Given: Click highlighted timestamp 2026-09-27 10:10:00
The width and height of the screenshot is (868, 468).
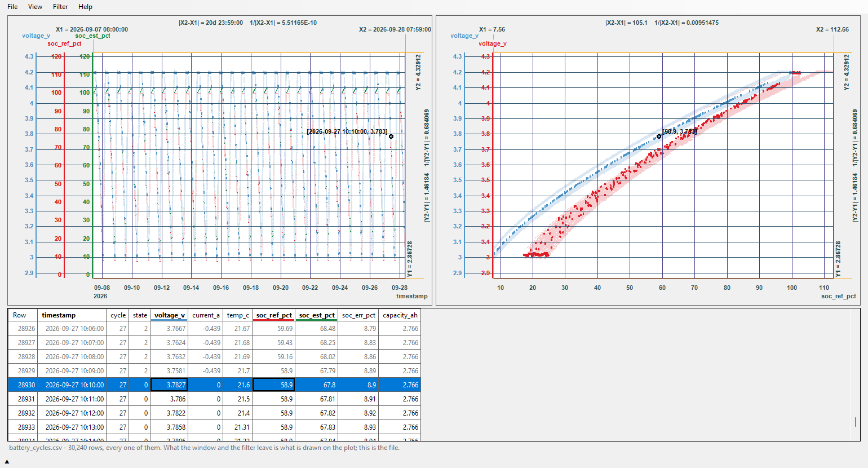Looking at the screenshot, I should coord(72,385).
